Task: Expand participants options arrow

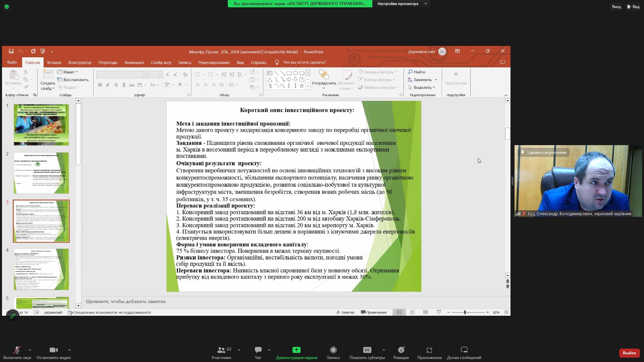Action: click(239, 350)
